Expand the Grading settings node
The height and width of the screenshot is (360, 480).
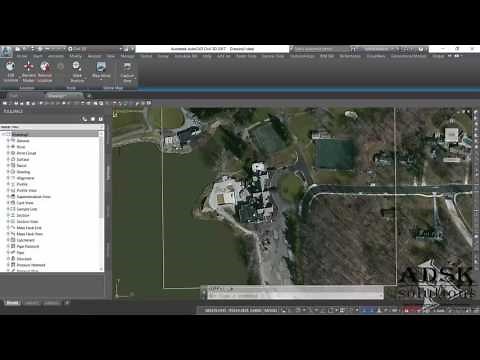[x=8, y=172]
